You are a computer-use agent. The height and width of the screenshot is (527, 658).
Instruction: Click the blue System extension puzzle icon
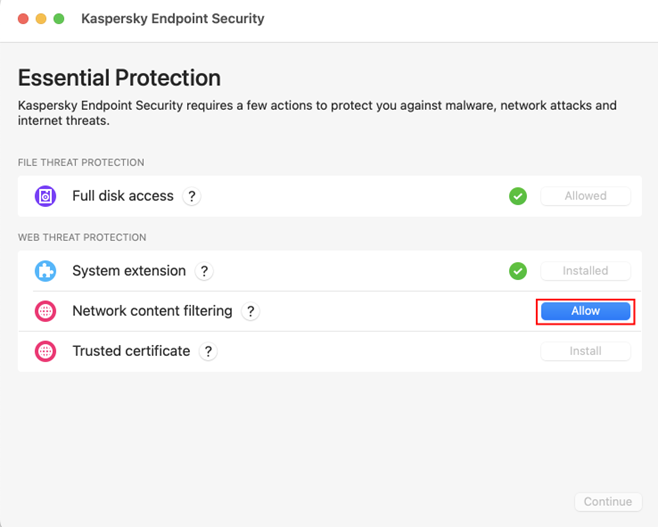pos(46,271)
